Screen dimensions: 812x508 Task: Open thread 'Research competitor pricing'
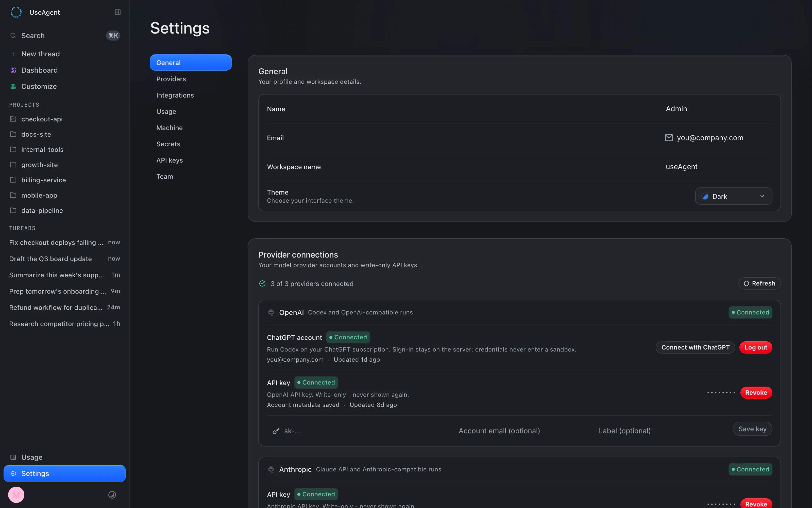64,324
